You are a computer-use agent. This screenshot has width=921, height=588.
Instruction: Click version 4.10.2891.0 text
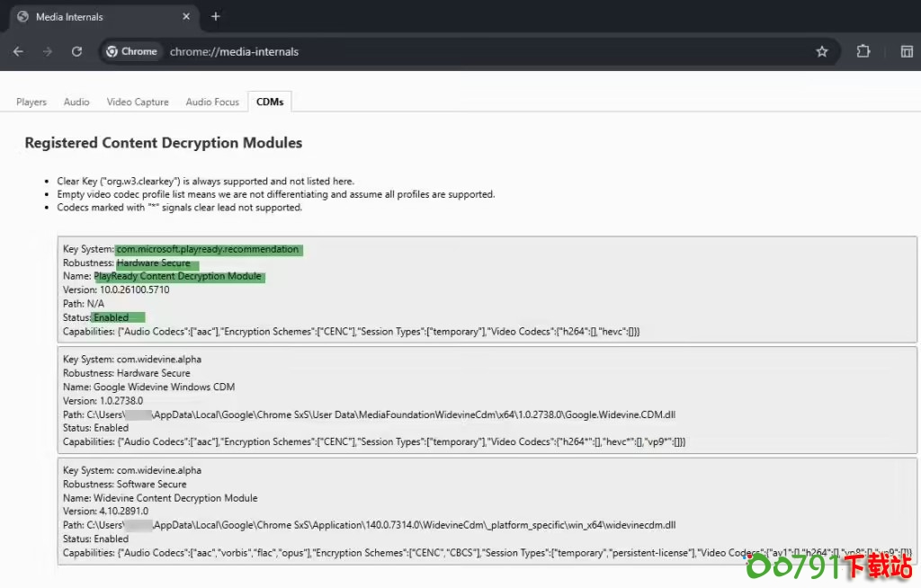(106, 511)
